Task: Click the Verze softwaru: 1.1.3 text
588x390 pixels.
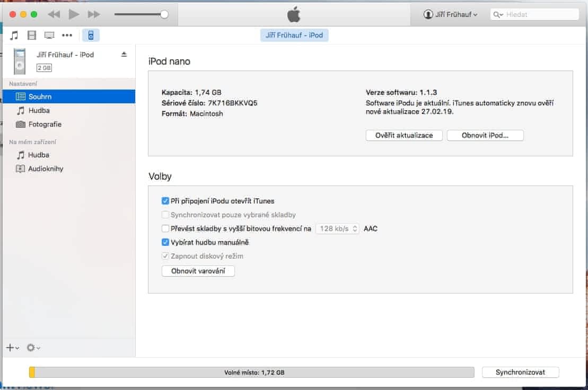Action: point(401,92)
